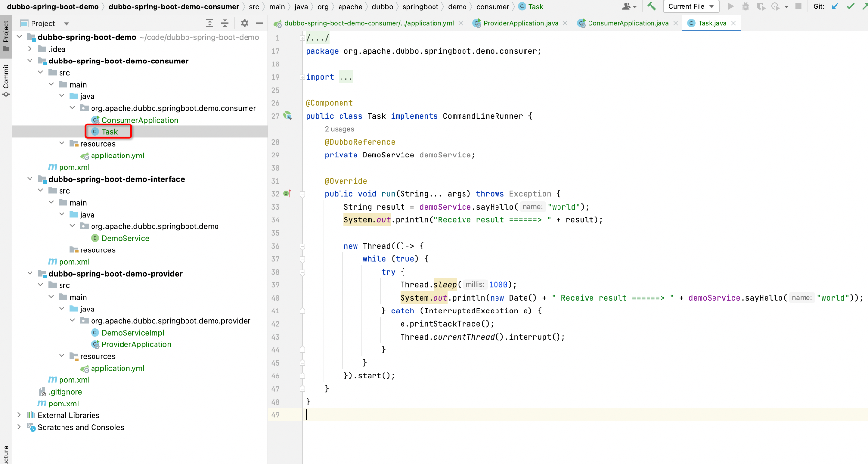Image resolution: width=868 pixels, height=467 pixels.
Task: Click the 2 usages hint
Action: [x=339, y=129]
